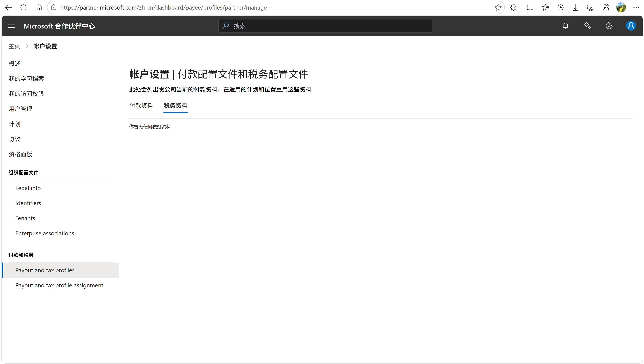The height and width of the screenshot is (364, 644).
Task: Open the downloads arrow icon
Action: pyautogui.click(x=576, y=8)
